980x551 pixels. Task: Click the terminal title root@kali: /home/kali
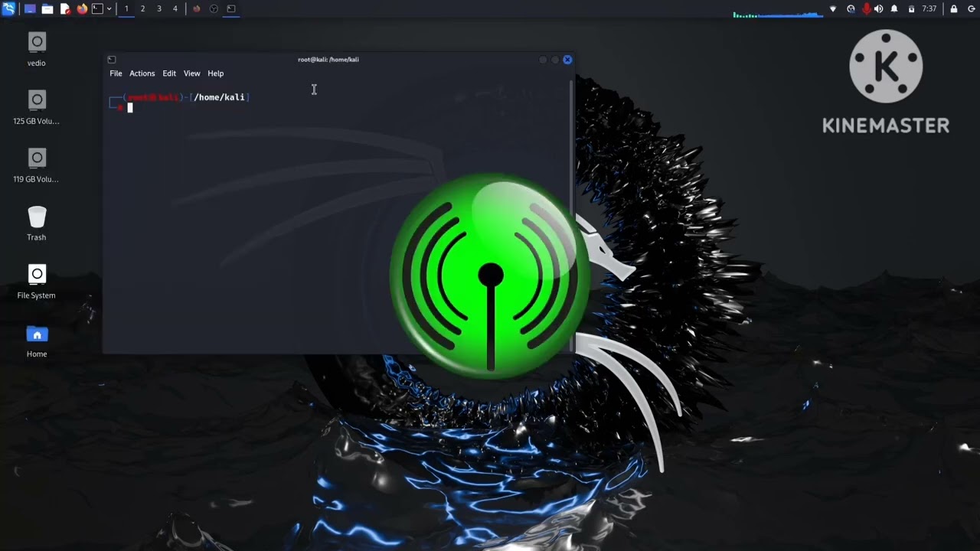[328, 60]
